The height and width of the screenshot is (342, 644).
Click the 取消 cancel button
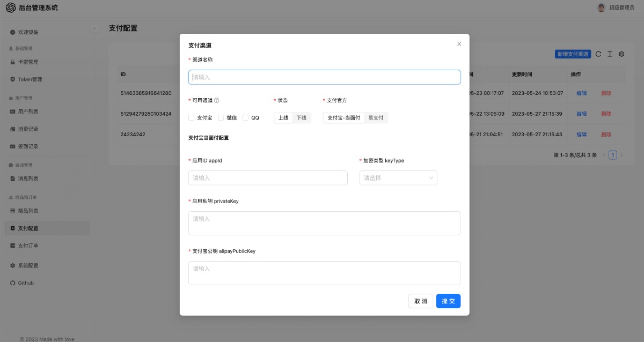pyautogui.click(x=421, y=301)
